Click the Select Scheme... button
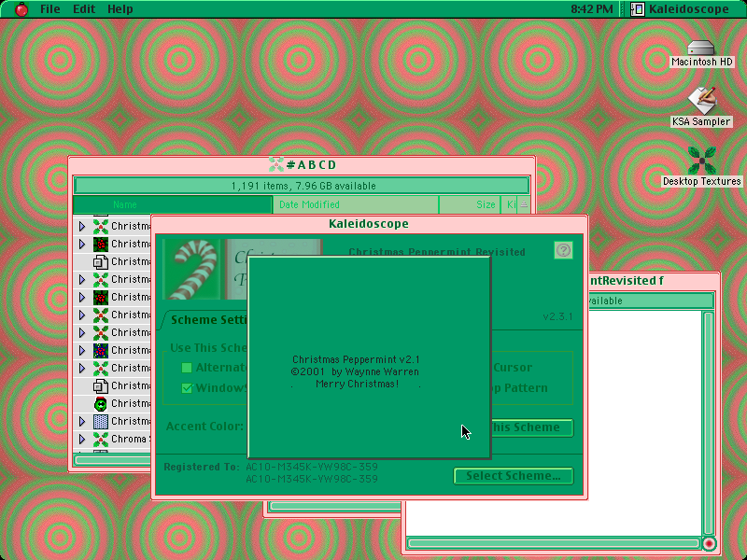Image resolution: width=747 pixels, height=560 pixels. (514, 476)
